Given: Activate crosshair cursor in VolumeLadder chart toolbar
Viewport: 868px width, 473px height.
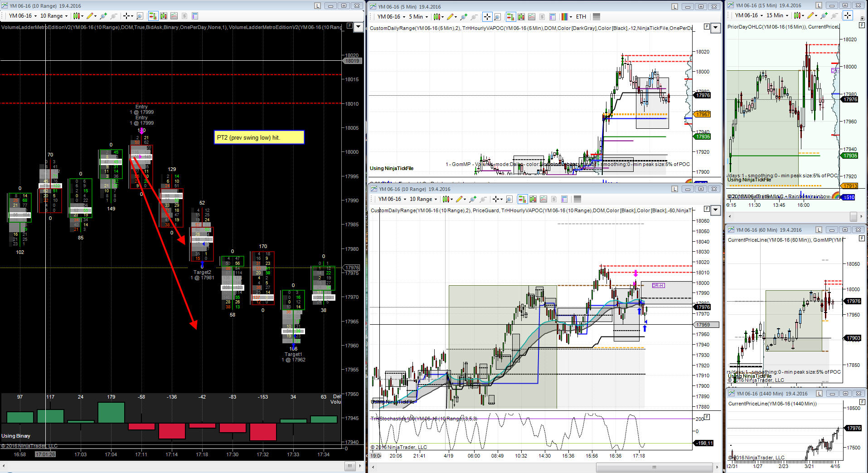Looking at the screenshot, I should point(127,16).
